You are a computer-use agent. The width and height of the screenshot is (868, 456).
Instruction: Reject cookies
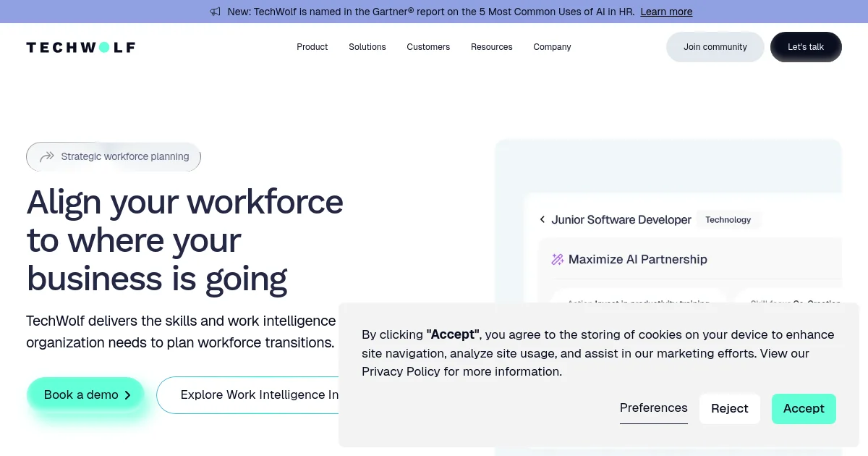click(730, 409)
